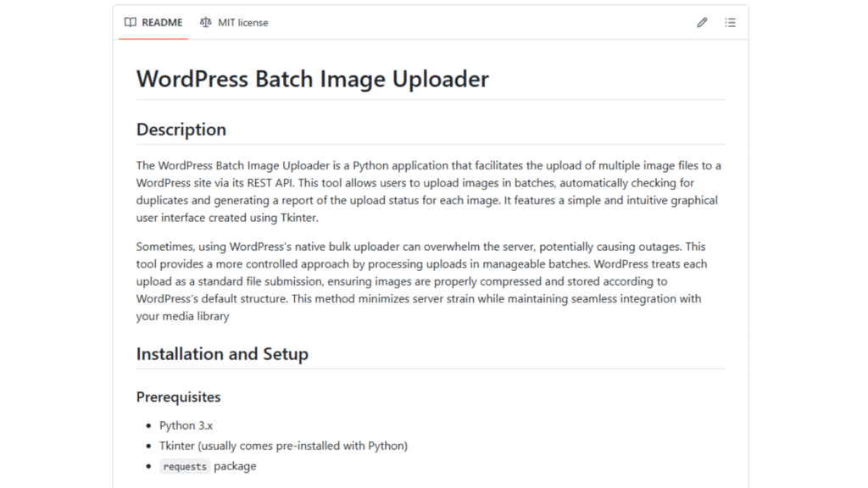
Task: Click the WordPress Batch Image Uploader heading
Action: point(312,79)
